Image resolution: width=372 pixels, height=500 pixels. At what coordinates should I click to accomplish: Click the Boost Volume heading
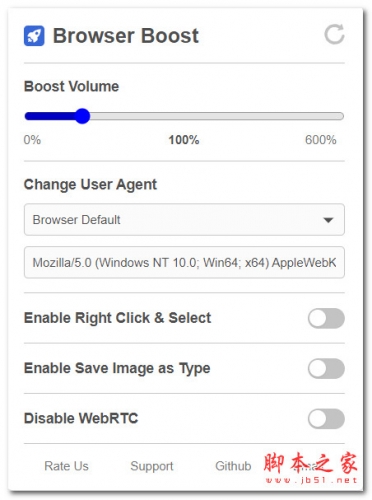[71, 86]
